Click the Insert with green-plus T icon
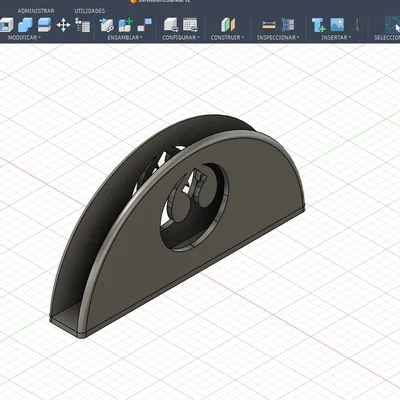The image size is (400, 400). tap(318, 25)
